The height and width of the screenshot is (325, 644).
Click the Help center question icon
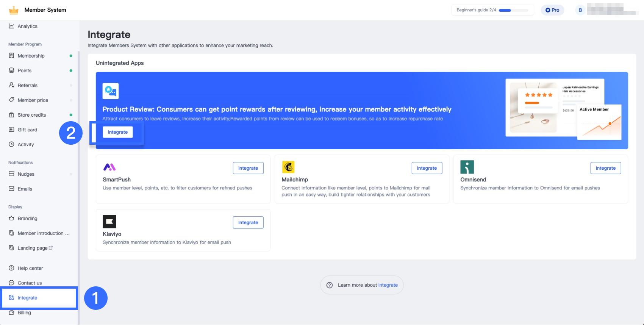[11, 268]
